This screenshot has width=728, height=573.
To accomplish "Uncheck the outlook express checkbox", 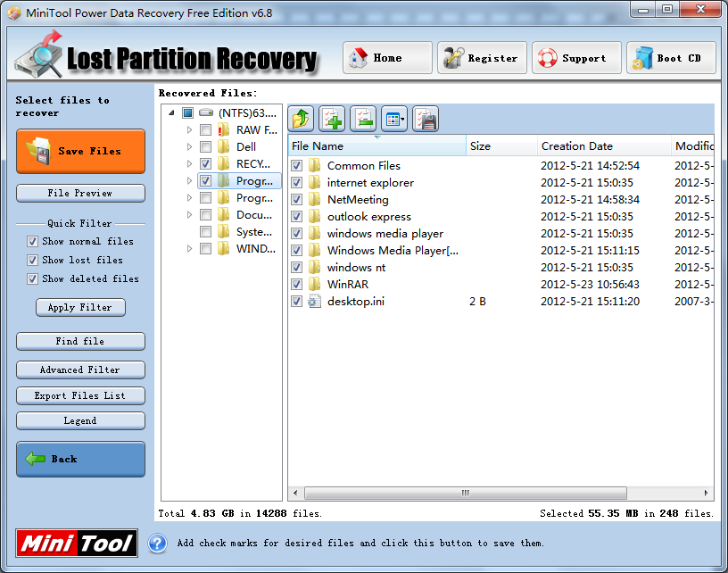I will [297, 216].
